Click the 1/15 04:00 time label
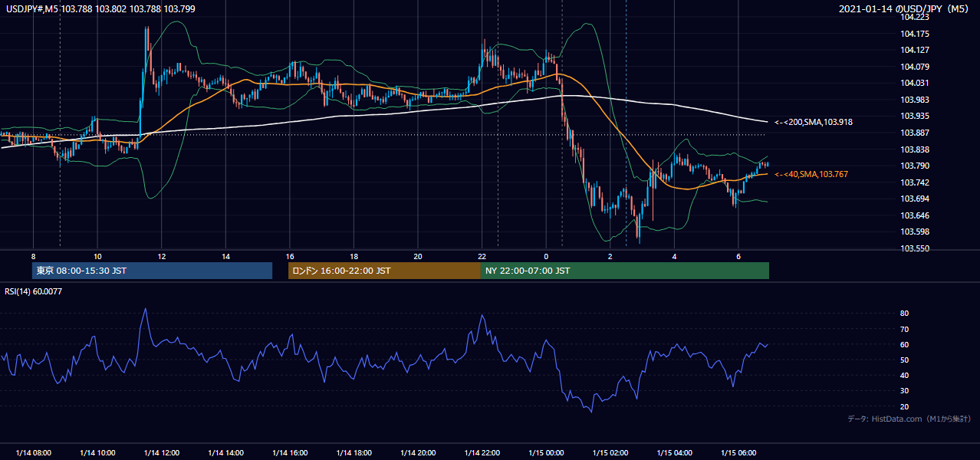980x460 pixels. [674, 453]
